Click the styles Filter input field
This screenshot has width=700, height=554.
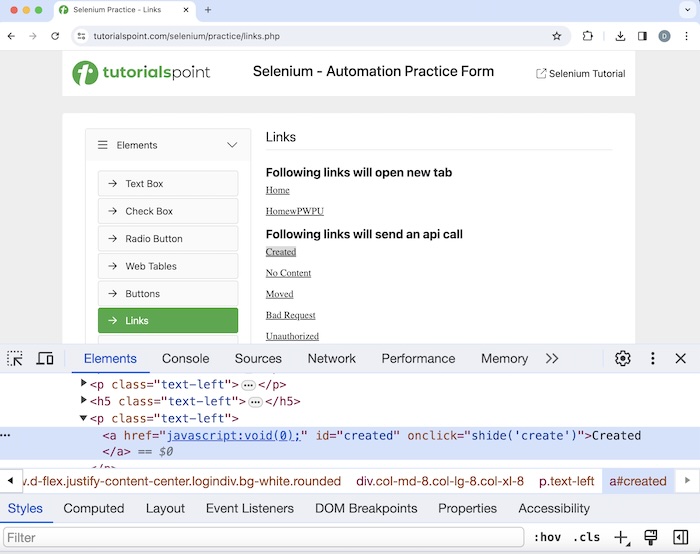coord(260,537)
